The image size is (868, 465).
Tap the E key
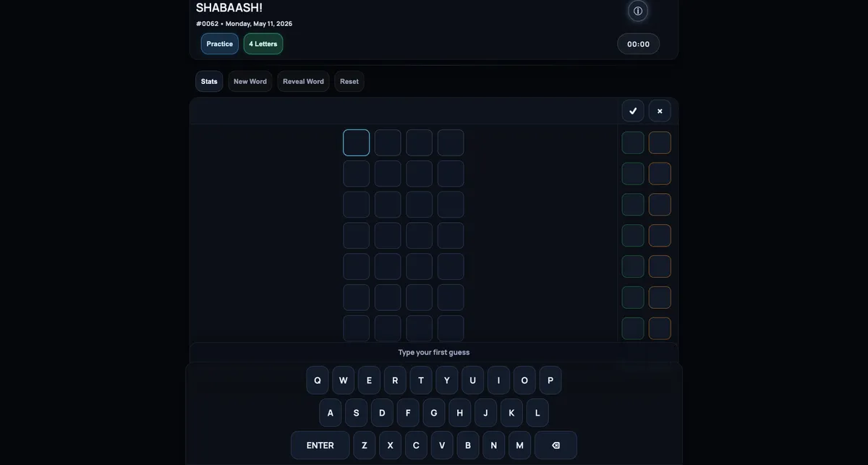369,380
